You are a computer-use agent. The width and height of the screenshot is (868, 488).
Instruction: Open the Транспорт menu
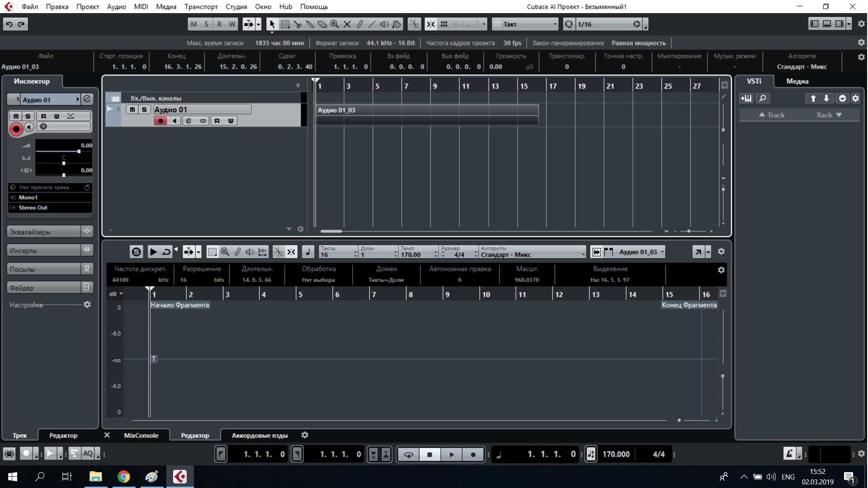coord(201,7)
